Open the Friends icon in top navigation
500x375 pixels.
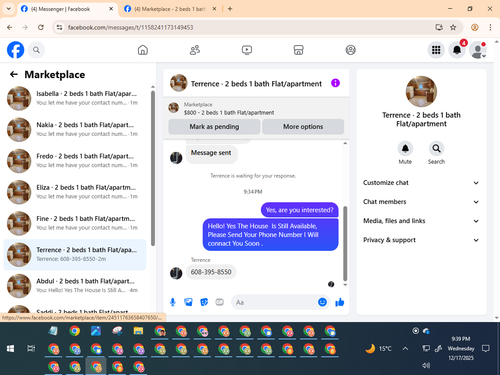pyautogui.click(x=195, y=50)
